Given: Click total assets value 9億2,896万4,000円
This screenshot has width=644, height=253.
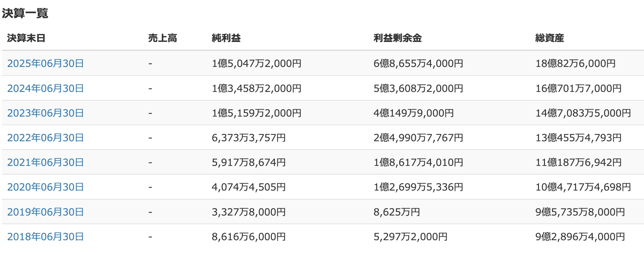Looking at the screenshot, I should 580,237.
